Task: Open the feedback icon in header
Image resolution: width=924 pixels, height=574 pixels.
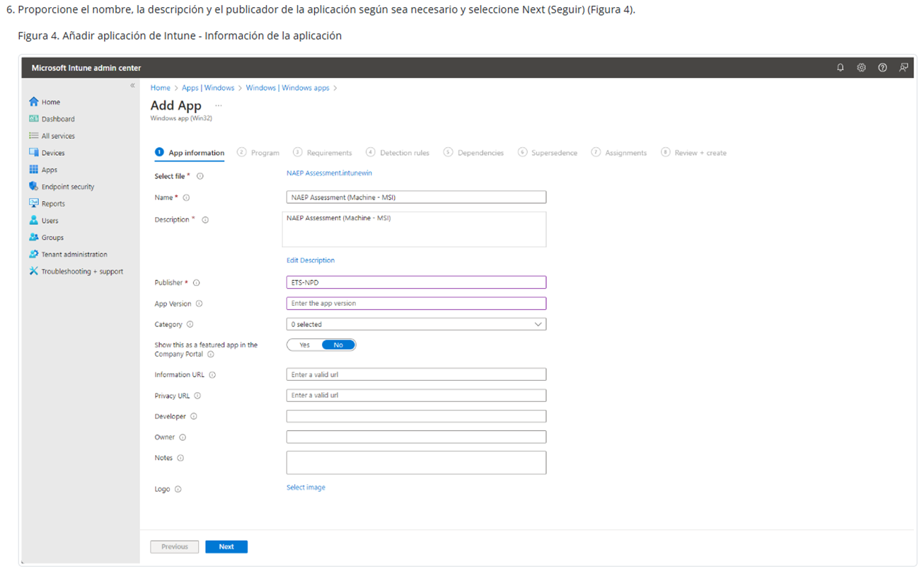Action: coord(903,68)
